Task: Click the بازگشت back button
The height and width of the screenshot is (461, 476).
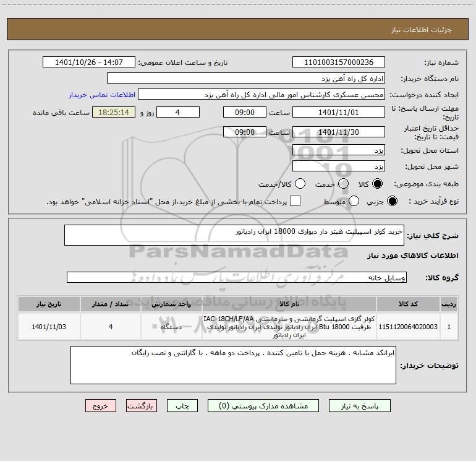Action: (142, 406)
